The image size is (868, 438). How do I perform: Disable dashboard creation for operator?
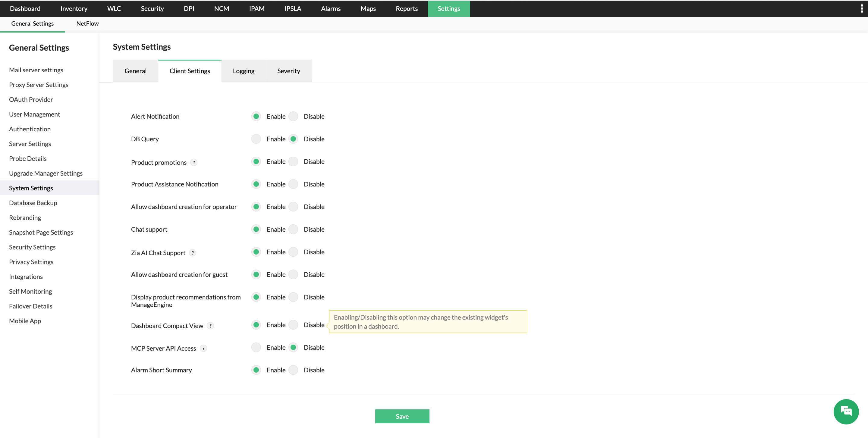coord(293,207)
